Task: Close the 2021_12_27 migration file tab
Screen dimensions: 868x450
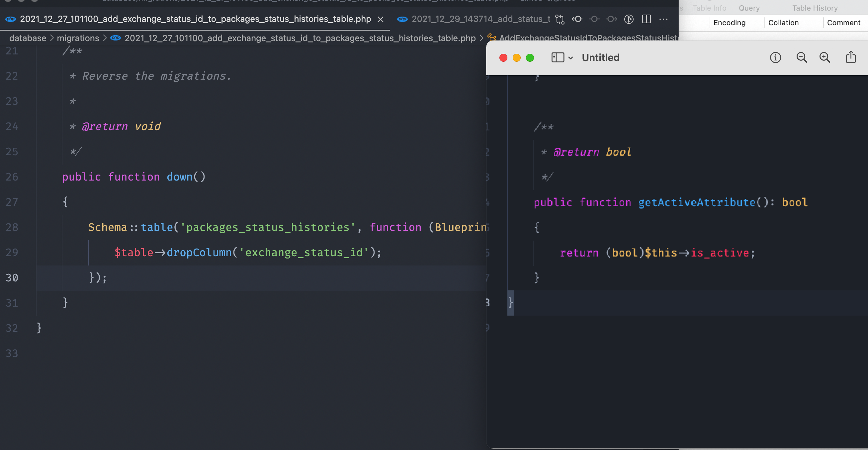Action: pyautogui.click(x=381, y=19)
